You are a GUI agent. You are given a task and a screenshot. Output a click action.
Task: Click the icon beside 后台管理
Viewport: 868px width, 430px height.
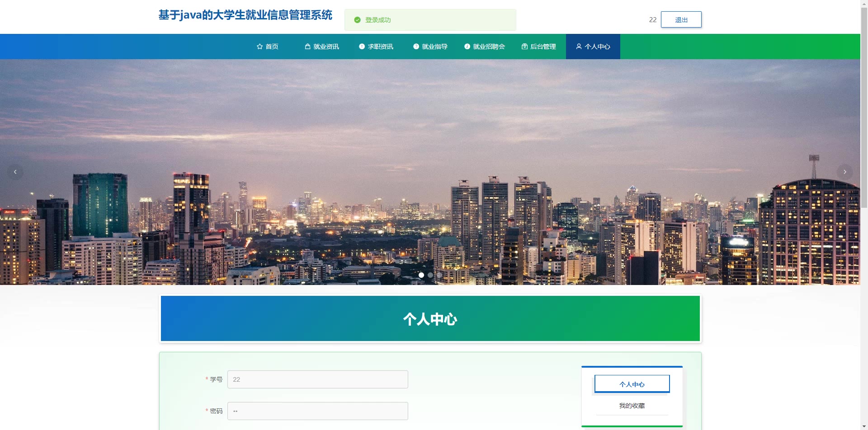(524, 47)
